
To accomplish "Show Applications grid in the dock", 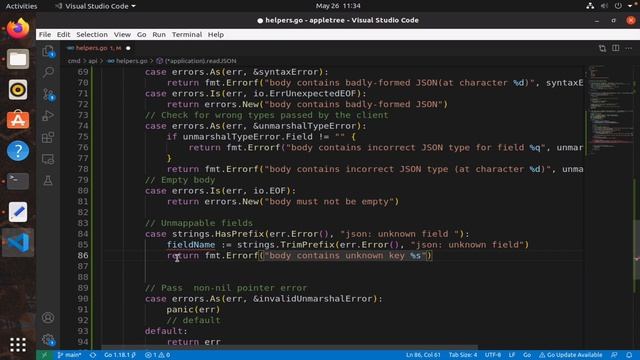I will [18, 345].
